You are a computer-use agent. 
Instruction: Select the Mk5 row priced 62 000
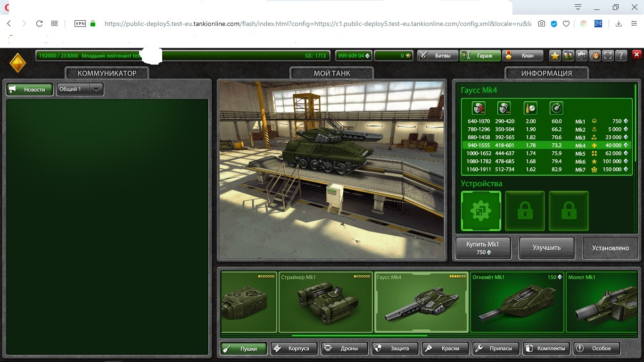[547, 154]
